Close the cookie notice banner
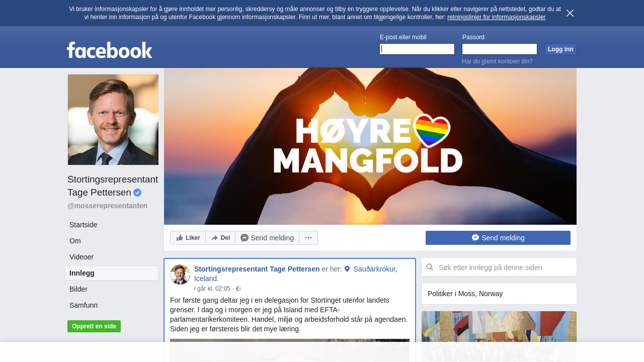 (x=570, y=13)
